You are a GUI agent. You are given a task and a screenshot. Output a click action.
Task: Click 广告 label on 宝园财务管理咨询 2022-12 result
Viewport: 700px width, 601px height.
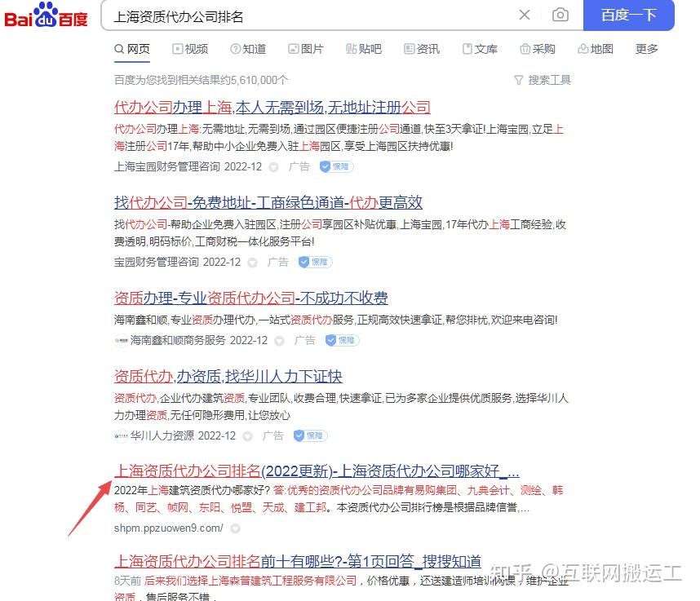(277, 262)
